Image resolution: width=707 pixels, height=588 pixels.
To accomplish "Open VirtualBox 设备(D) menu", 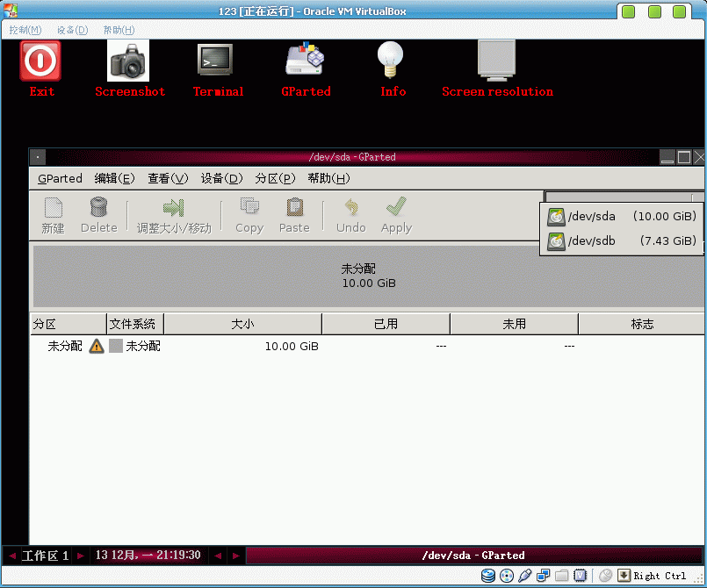I will pos(72,30).
